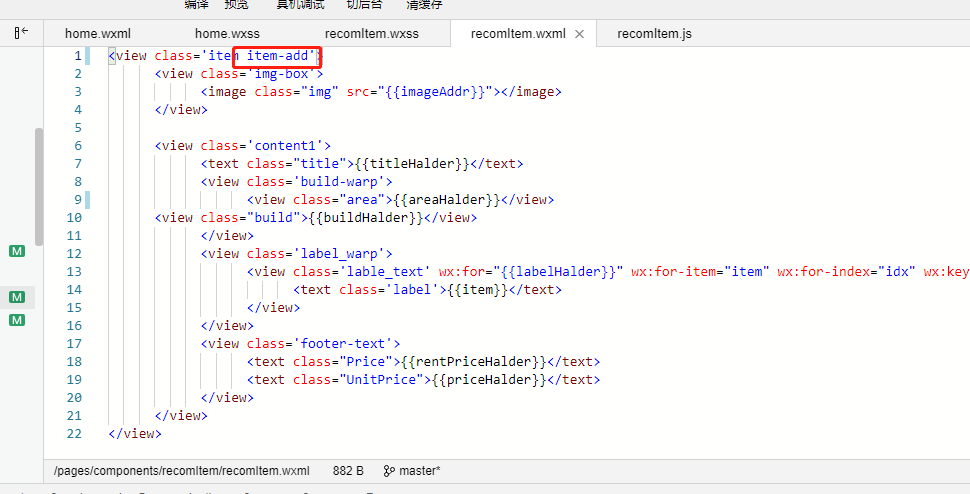The width and height of the screenshot is (970, 494).
Task: Click the highlighted middle green M badge
Action: click(x=17, y=297)
